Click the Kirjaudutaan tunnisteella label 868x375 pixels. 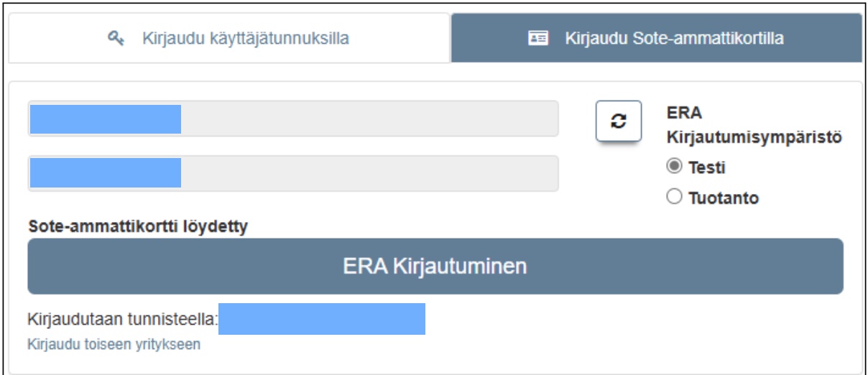coord(122,319)
